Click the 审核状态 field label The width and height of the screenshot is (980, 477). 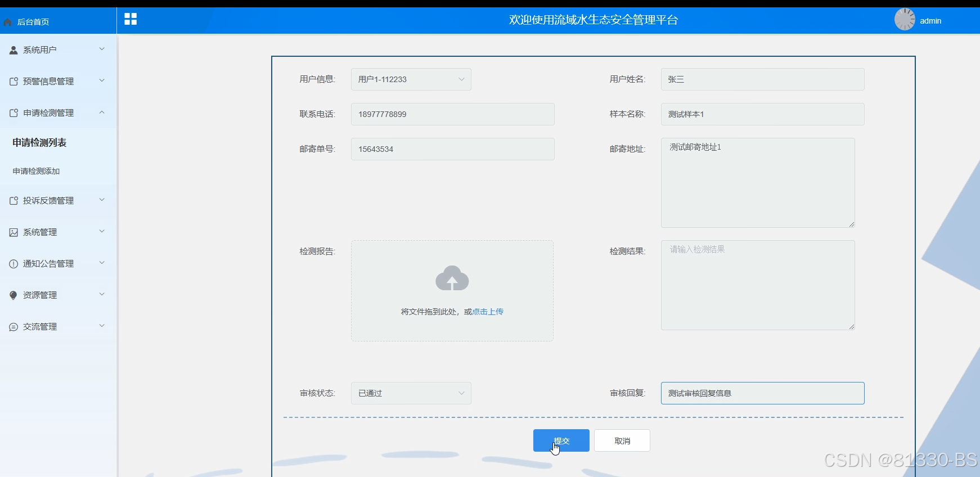317,393
